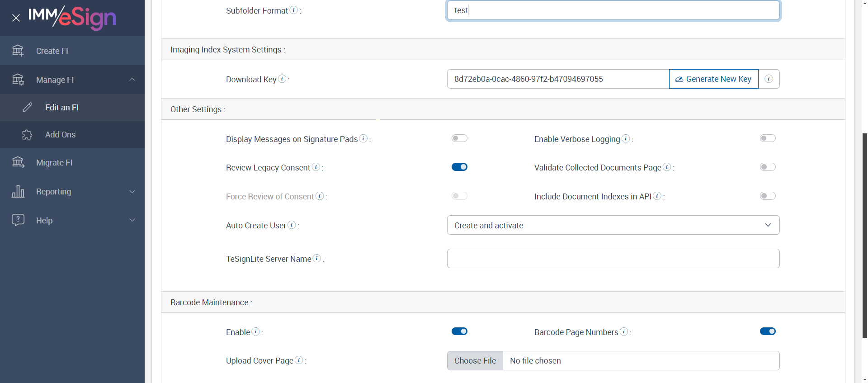Close the sidebar with the X icon

click(x=16, y=18)
